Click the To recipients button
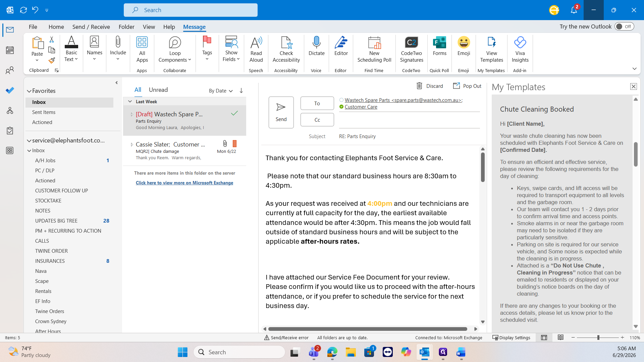 coord(317,103)
